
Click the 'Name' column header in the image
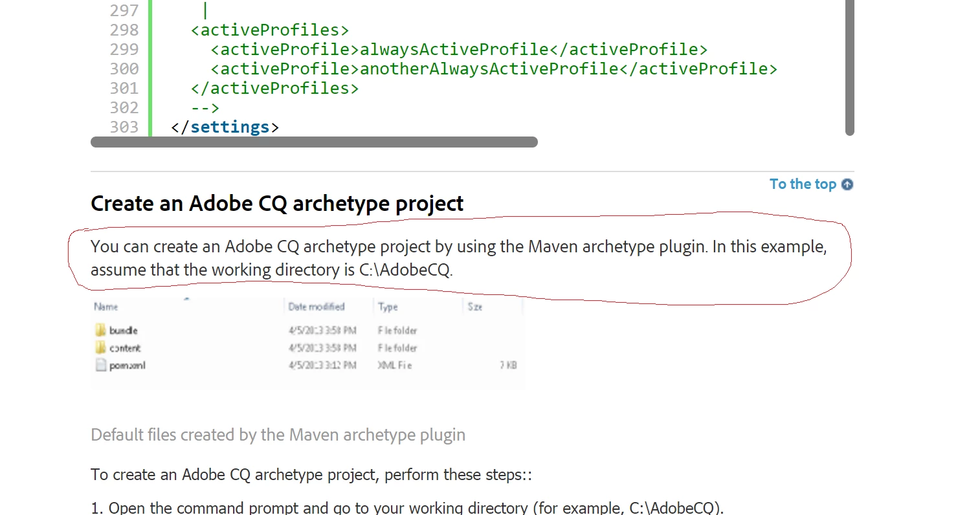(x=106, y=307)
